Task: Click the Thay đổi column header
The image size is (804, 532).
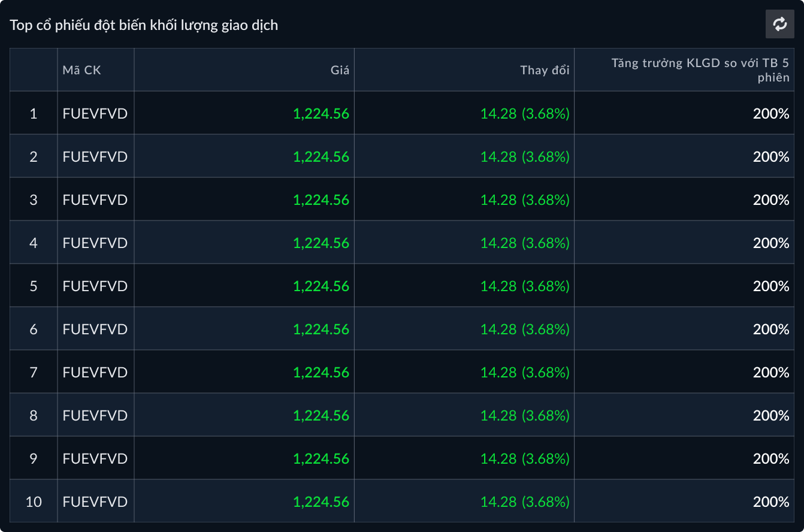Action: coord(544,70)
